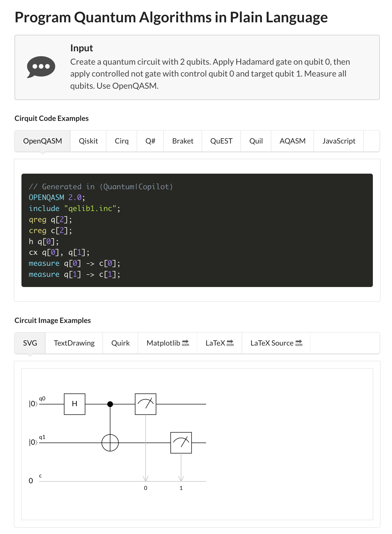Click the q1 qubit label
This screenshot has width=392, height=534.
click(42, 437)
